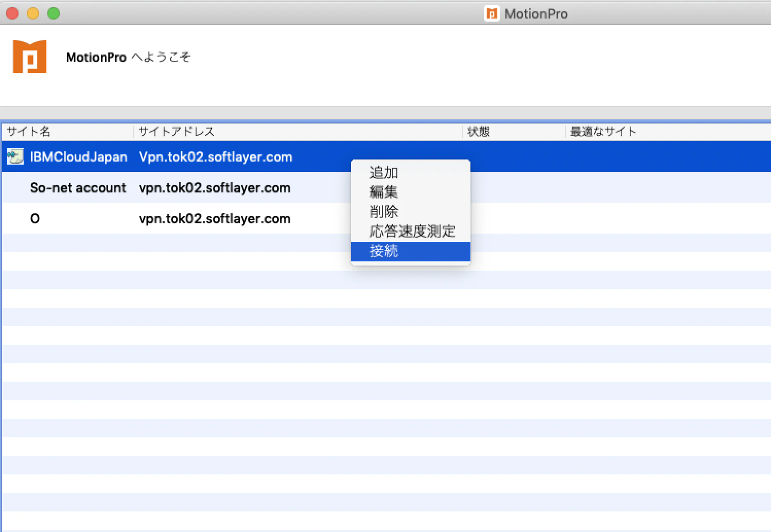Click the MotionPro orange logo icon
Viewport: 771px width, 532px height.
tap(30, 57)
